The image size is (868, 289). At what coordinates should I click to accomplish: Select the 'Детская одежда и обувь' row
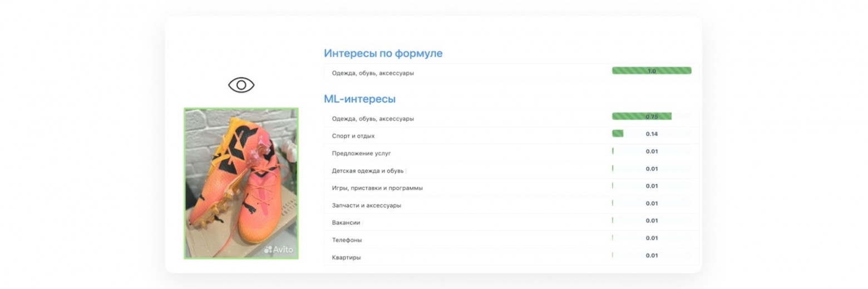511,170
